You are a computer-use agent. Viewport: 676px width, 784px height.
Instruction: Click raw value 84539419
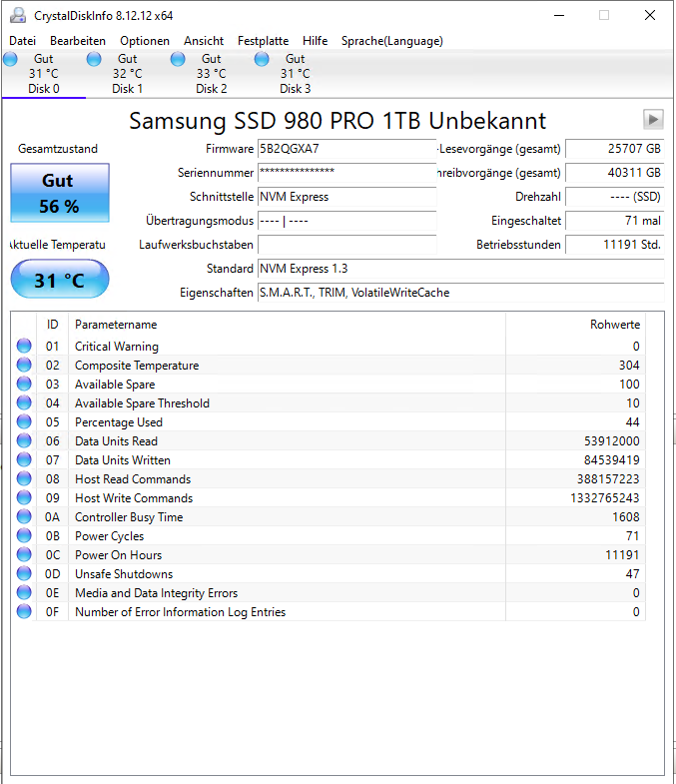(x=611, y=460)
